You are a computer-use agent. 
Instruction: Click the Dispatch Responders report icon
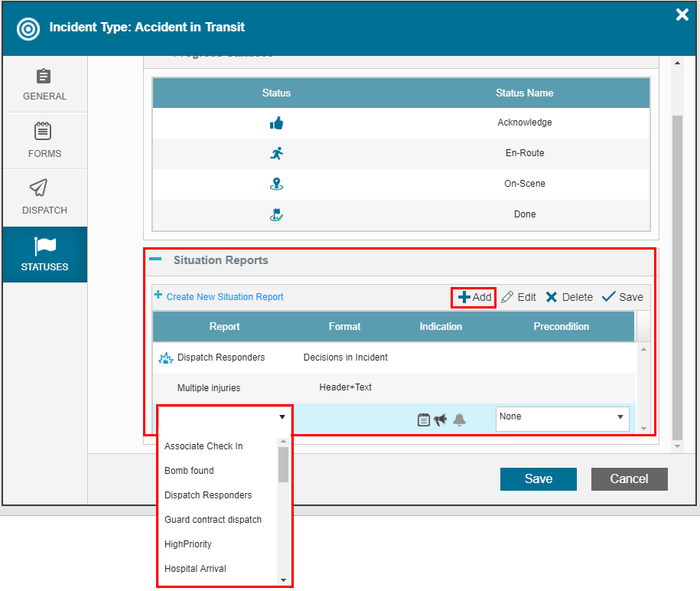165,358
